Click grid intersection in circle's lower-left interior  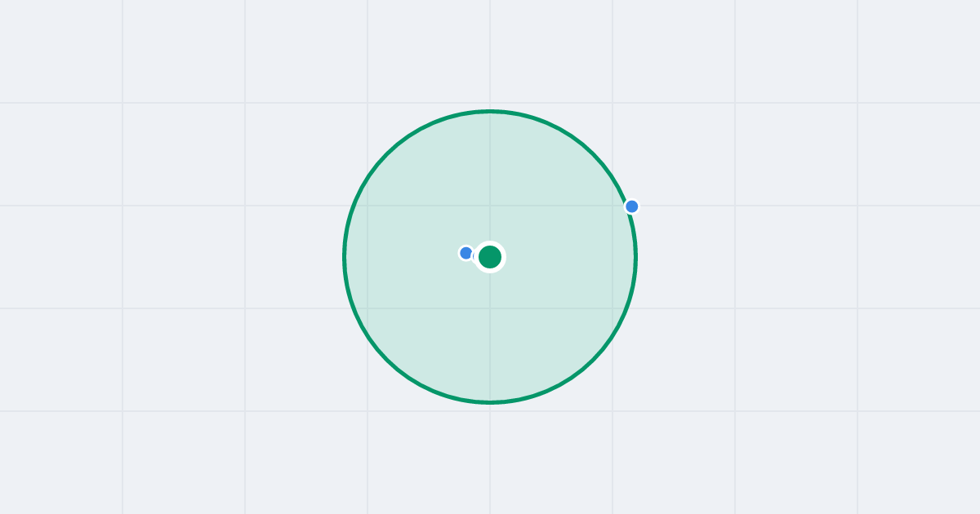coord(367,308)
